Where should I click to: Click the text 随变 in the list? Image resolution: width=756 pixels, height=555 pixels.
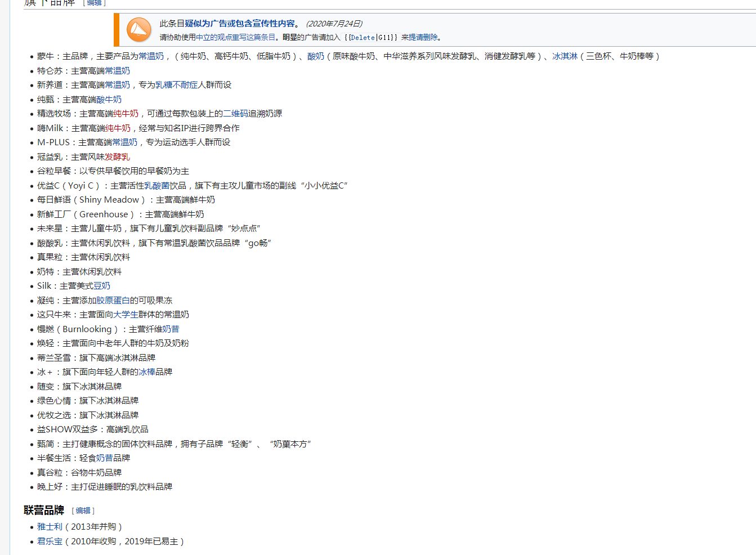[x=46, y=387]
